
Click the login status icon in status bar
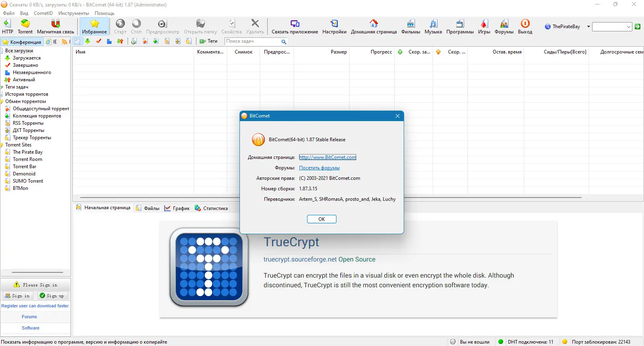pyautogui.click(x=453, y=342)
